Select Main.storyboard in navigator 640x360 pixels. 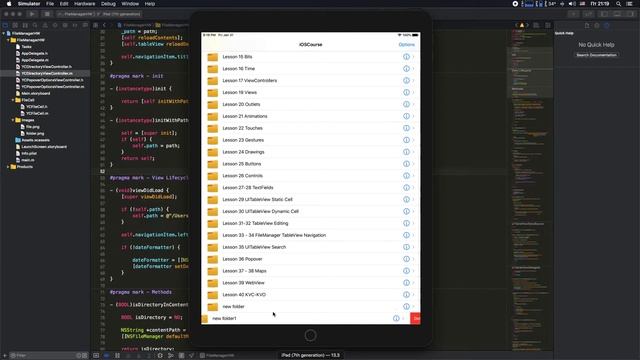[x=36, y=93]
